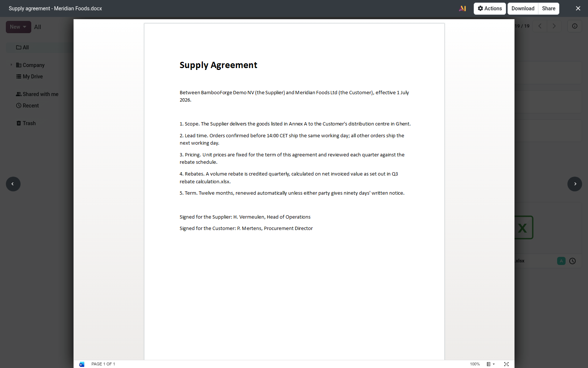Click the 19 / 19 record counter
Screen dimensions: 588x368
pyautogui.click(x=522, y=26)
